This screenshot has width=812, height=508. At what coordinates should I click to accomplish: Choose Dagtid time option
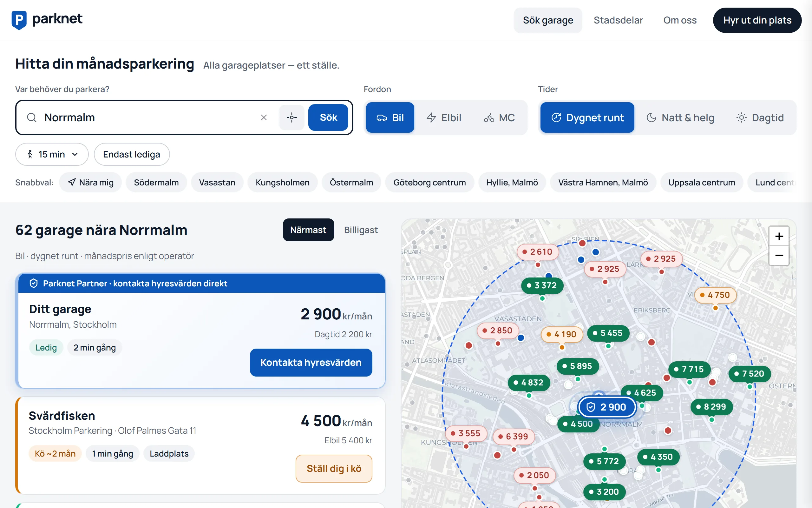tap(760, 117)
